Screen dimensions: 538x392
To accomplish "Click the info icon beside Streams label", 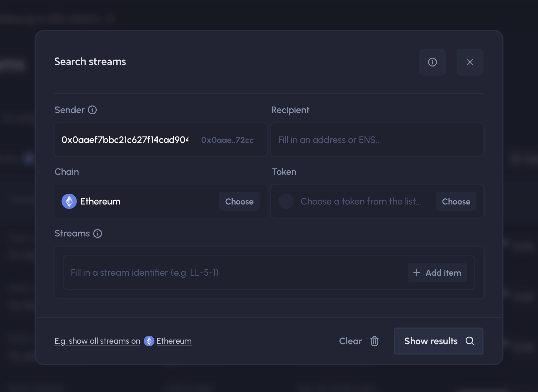I will tap(98, 234).
